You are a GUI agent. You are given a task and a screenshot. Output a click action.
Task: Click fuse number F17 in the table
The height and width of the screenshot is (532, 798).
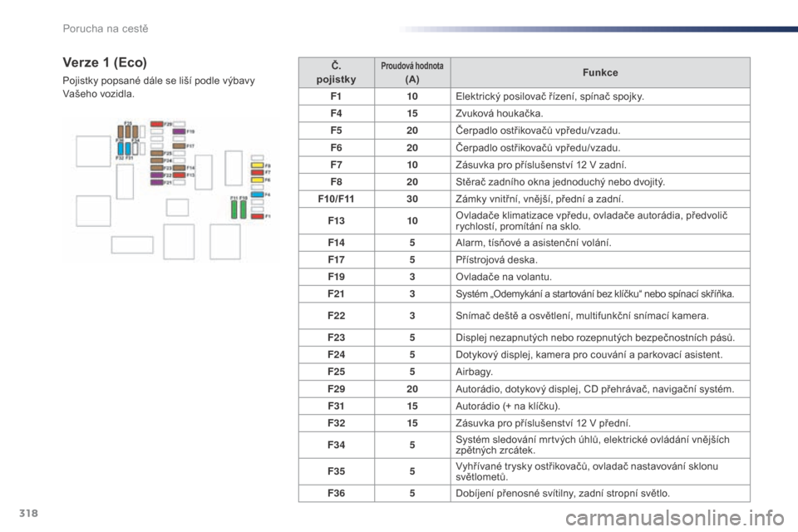click(x=337, y=259)
